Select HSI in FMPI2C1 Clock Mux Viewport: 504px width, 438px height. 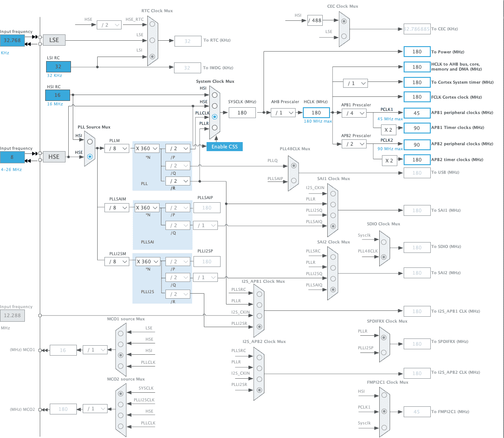(x=384, y=395)
